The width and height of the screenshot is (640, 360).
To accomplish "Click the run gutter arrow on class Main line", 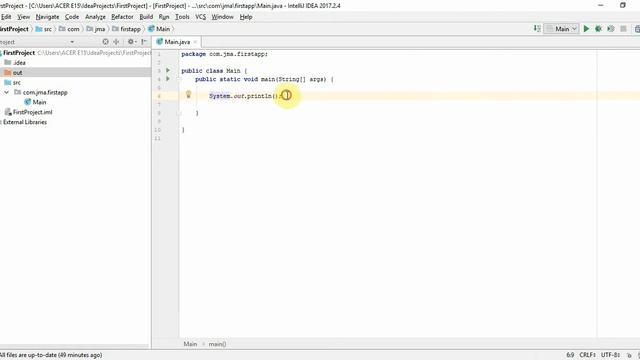I will point(168,71).
